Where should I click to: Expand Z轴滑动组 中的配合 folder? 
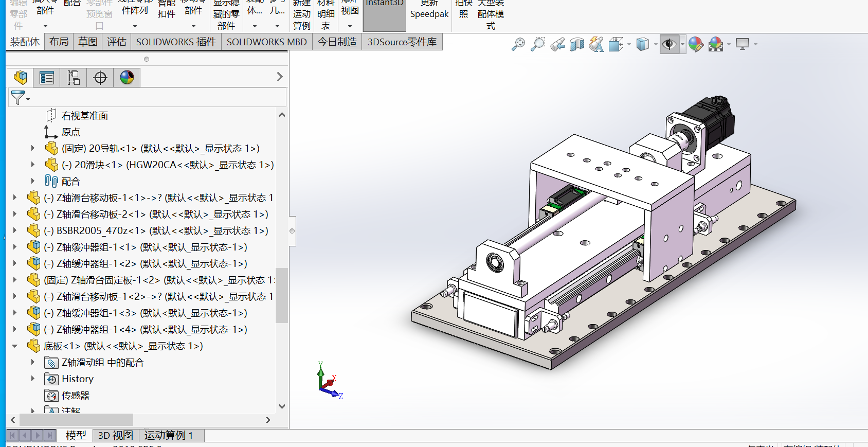point(33,362)
